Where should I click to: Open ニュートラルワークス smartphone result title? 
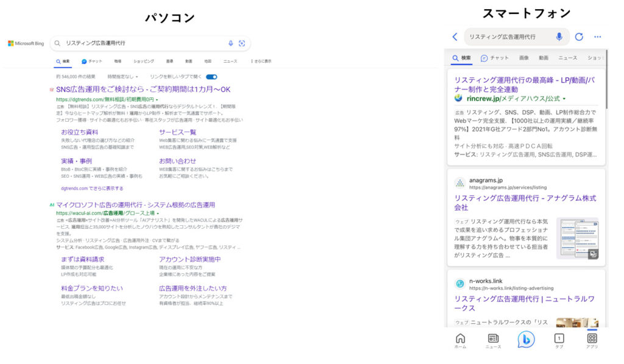(525, 303)
